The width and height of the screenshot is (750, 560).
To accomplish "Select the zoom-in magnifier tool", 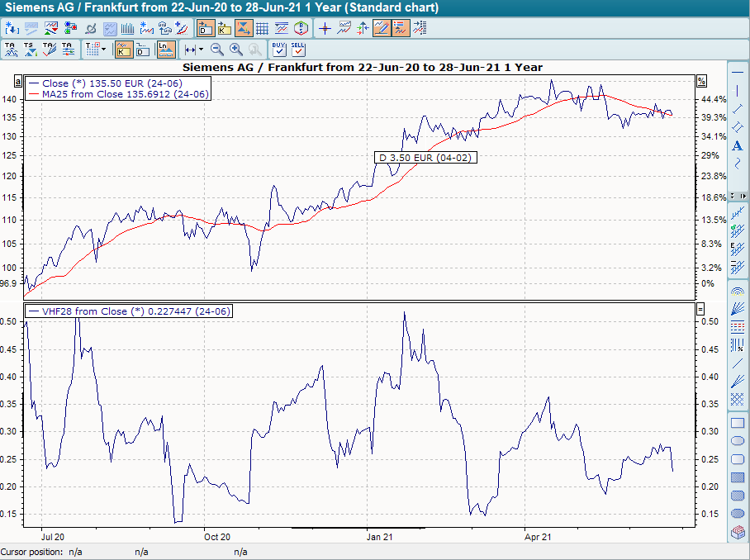I will [x=235, y=50].
